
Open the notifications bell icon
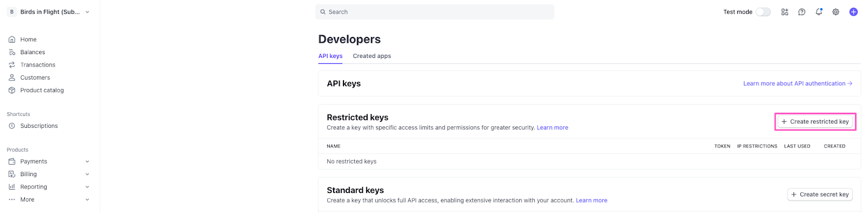[819, 12]
